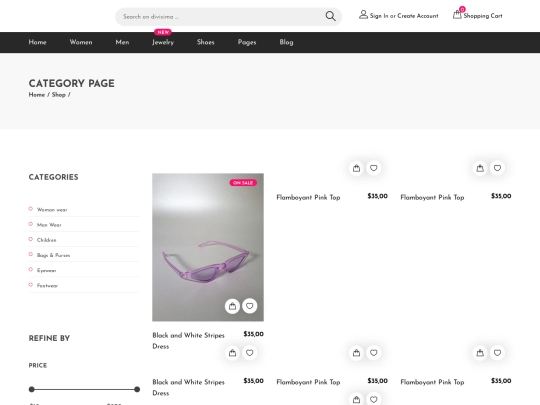
Task: Navigate to the Blog menu item
Action: [286, 42]
